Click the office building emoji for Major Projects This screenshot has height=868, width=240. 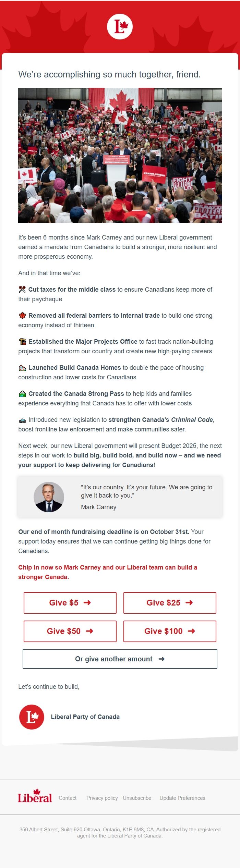coord(22,341)
